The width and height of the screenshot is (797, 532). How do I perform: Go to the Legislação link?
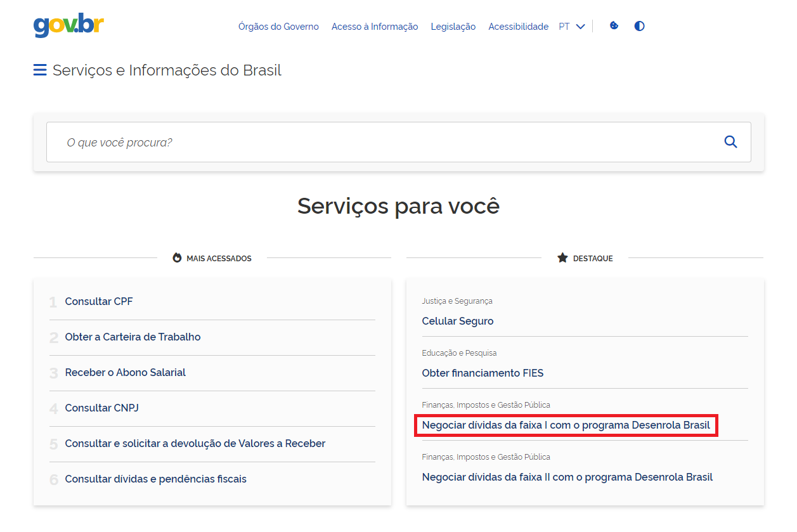point(453,27)
